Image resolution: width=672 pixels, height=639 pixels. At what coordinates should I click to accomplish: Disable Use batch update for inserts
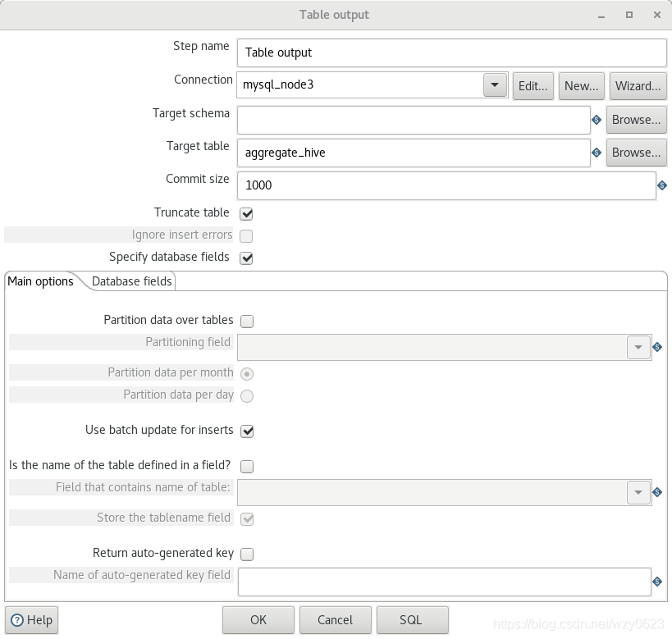(247, 431)
